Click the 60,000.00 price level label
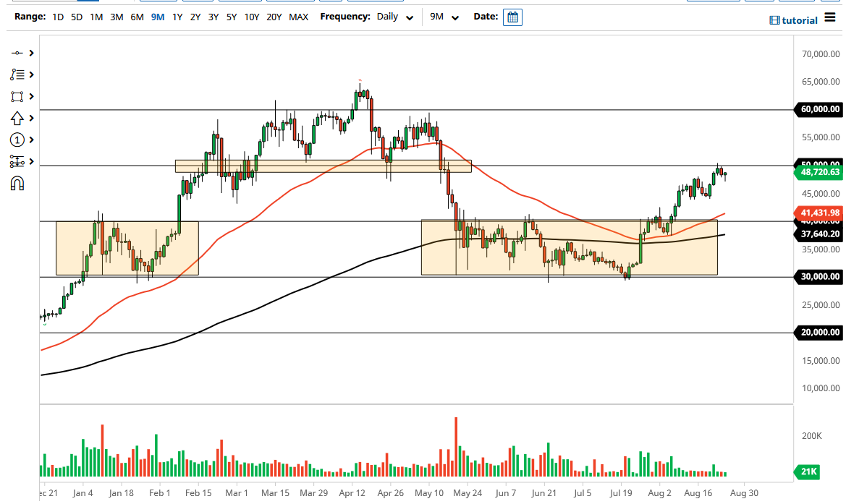Image resolution: width=846 pixels, height=504 pixels. coord(818,109)
